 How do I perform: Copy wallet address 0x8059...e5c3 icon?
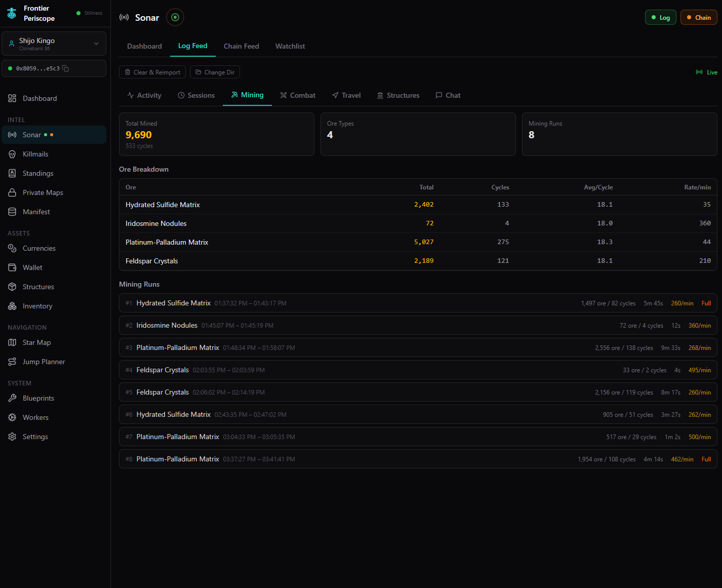pos(65,68)
